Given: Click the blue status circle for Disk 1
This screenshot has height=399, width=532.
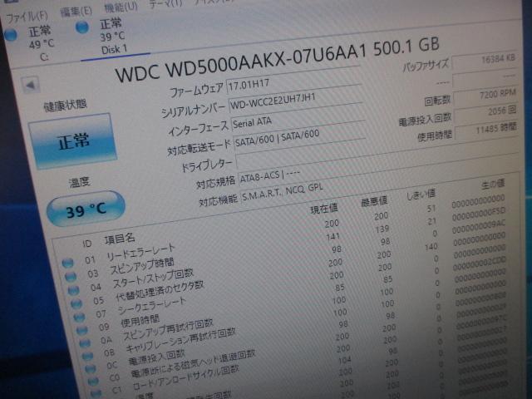Looking at the screenshot, I should coord(82,27).
